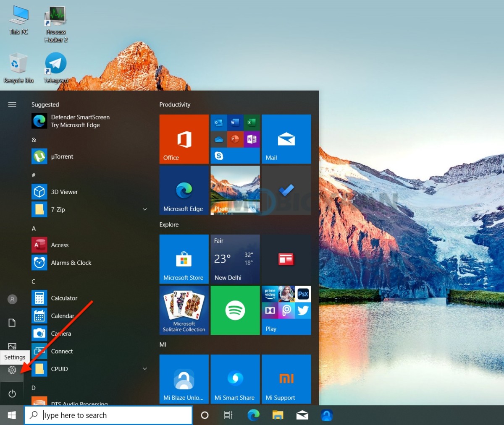This screenshot has width=504, height=425.
Task: Expand the Office apps folder tile
Action: point(184,138)
